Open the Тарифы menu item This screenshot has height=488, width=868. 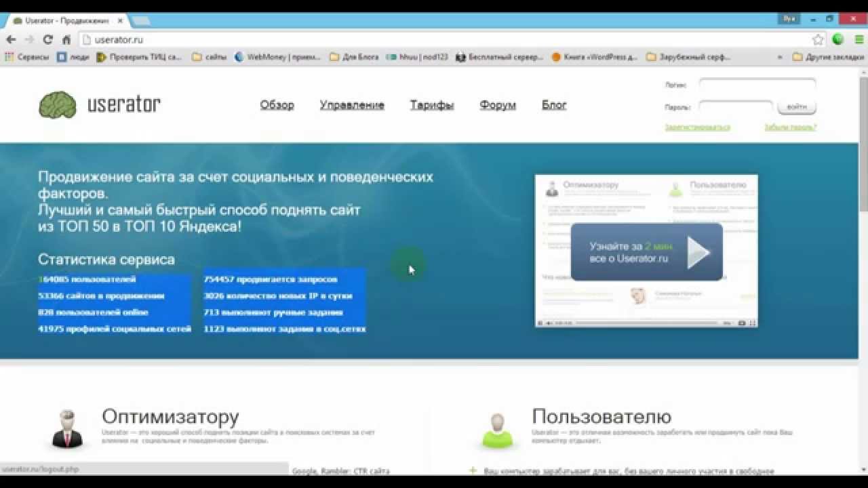point(432,105)
